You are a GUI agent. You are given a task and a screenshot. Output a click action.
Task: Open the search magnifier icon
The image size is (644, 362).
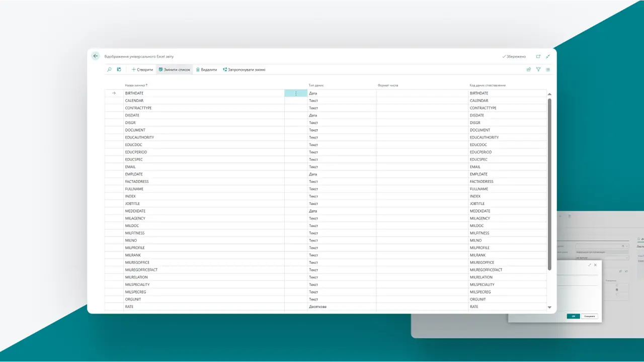pyautogui.click(x=110, y=69)
